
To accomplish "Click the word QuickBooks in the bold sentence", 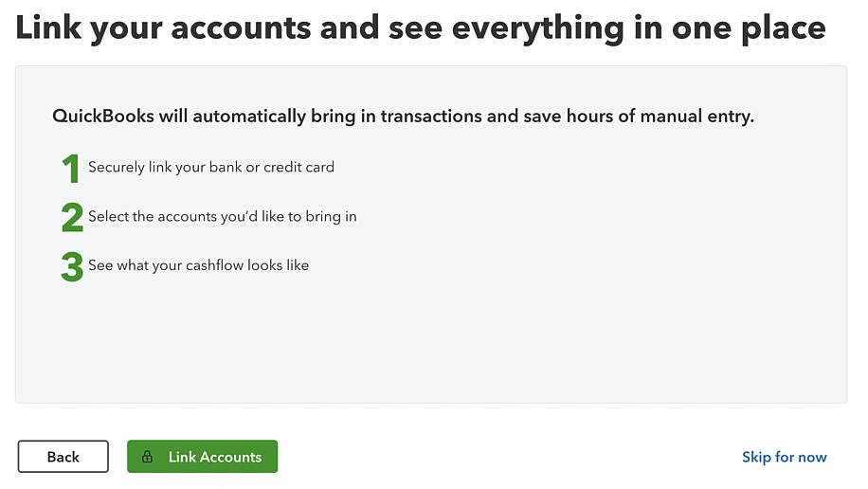I will [103, 116].
